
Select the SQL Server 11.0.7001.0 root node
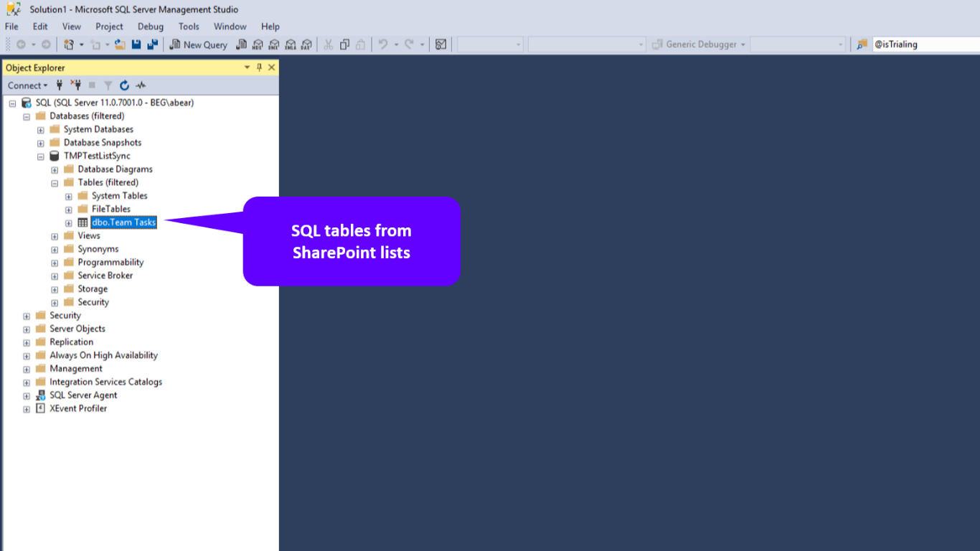pos(115,103)
